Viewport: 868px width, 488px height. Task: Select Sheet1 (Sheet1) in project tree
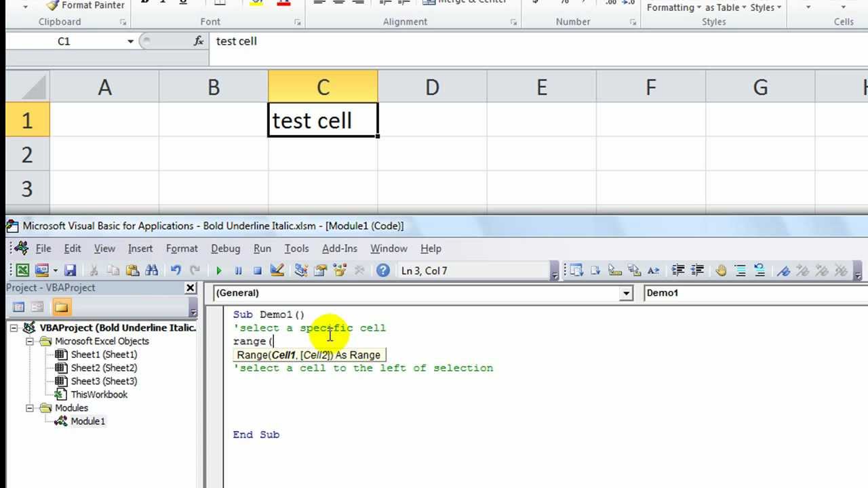click(104, 354)
